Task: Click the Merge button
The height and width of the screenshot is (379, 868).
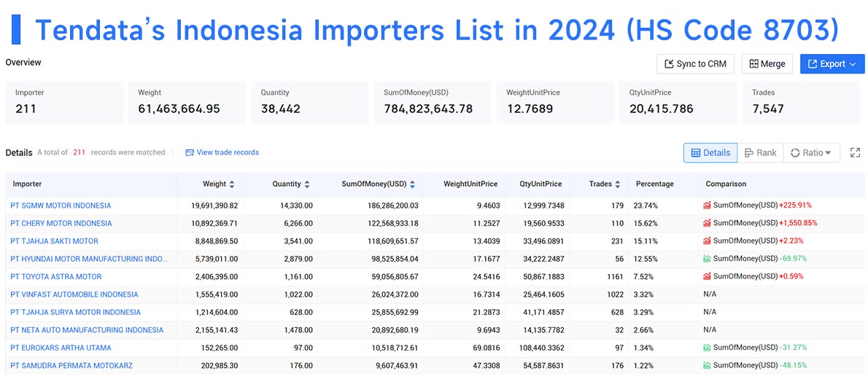Action: 767,63
